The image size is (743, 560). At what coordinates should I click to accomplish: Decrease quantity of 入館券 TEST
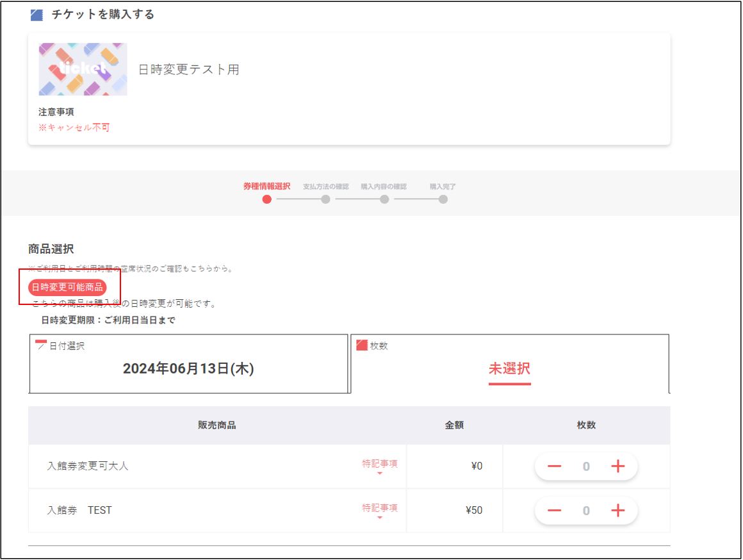[554, 511]
